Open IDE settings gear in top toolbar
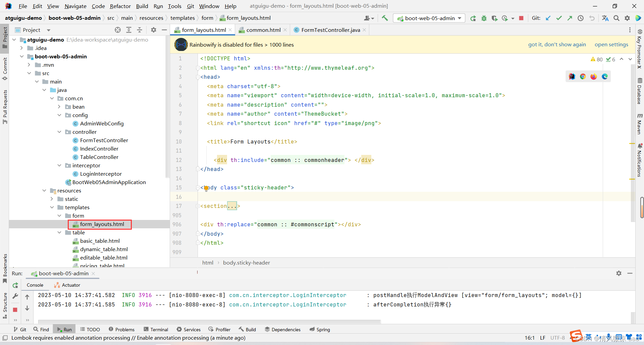The width and height of the screenshot is (644, 345). [x=627, y=18]
